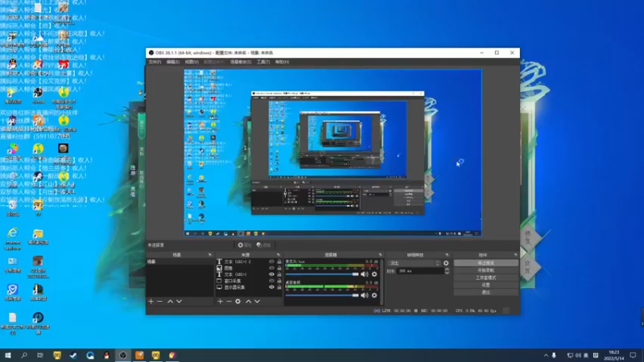The width and height of the screenshot is (644, 362).
Task: Open the File menu in OBS
Action: 155,62
